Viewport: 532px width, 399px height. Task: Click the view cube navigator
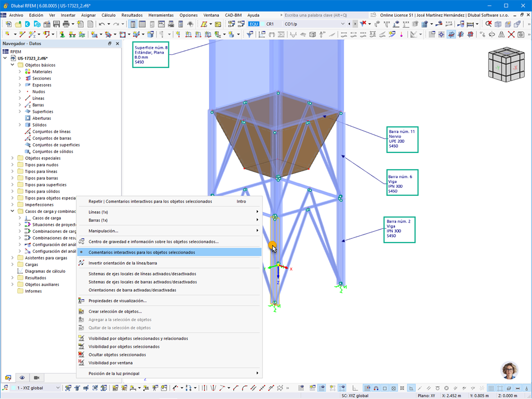[506, 64]
